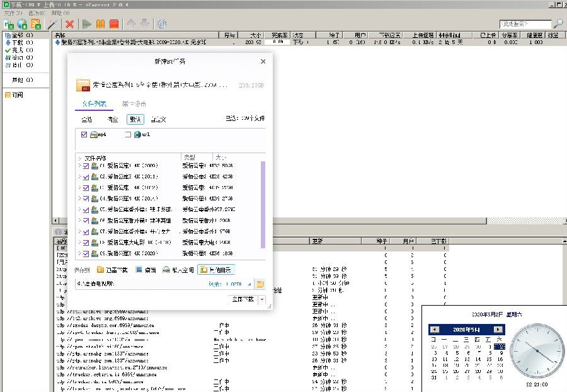The height and width of the screenshot is (392, 567).
Task: Open the dropdown arrow next to 立即下载
Action: coord(262,299)
